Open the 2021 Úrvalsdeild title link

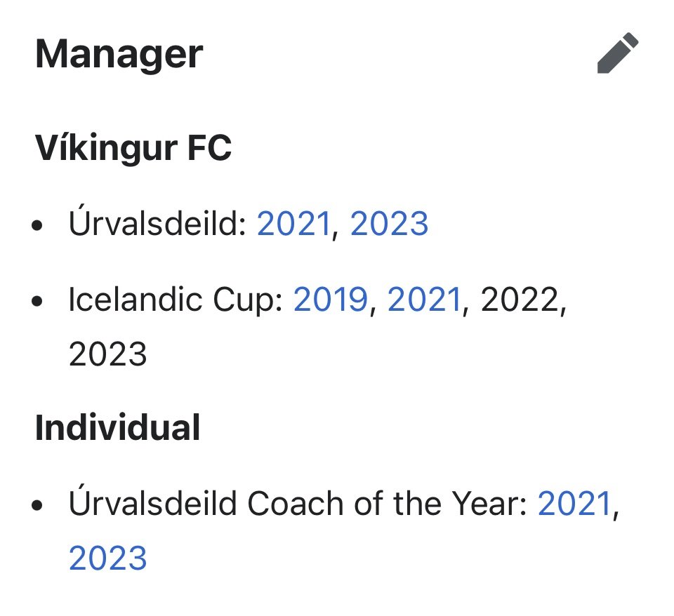[294, 224]
